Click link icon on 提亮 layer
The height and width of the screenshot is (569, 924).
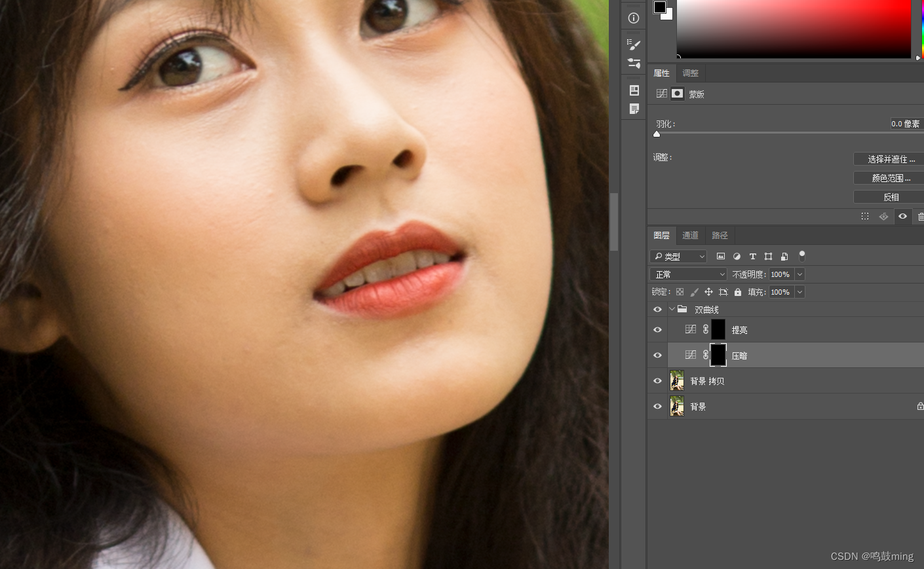[706, 329]
